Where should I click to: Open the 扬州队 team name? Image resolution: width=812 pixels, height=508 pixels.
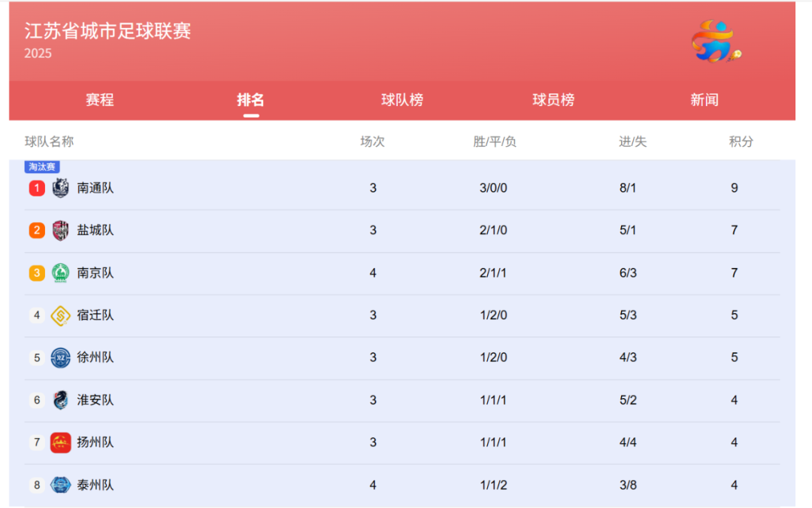point(95,443)
